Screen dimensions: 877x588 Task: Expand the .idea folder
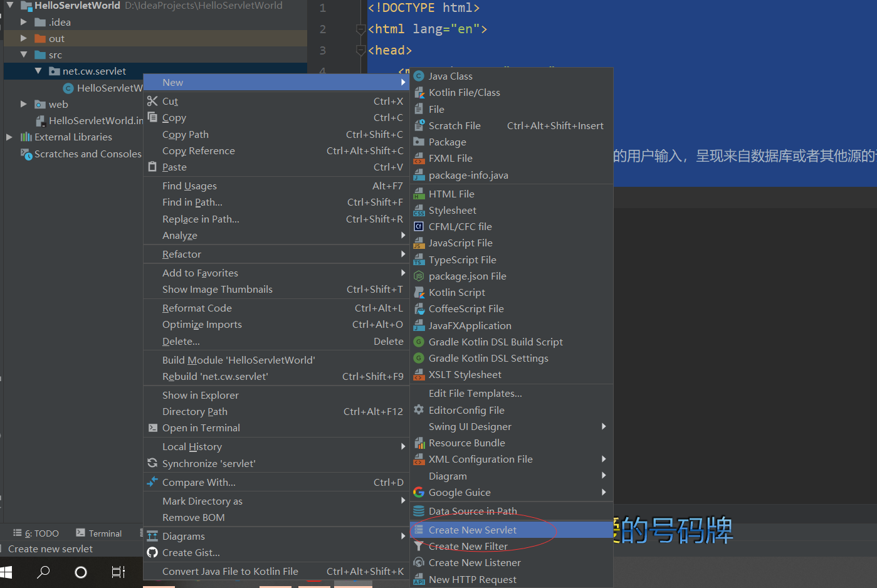(x=24, y=22)
